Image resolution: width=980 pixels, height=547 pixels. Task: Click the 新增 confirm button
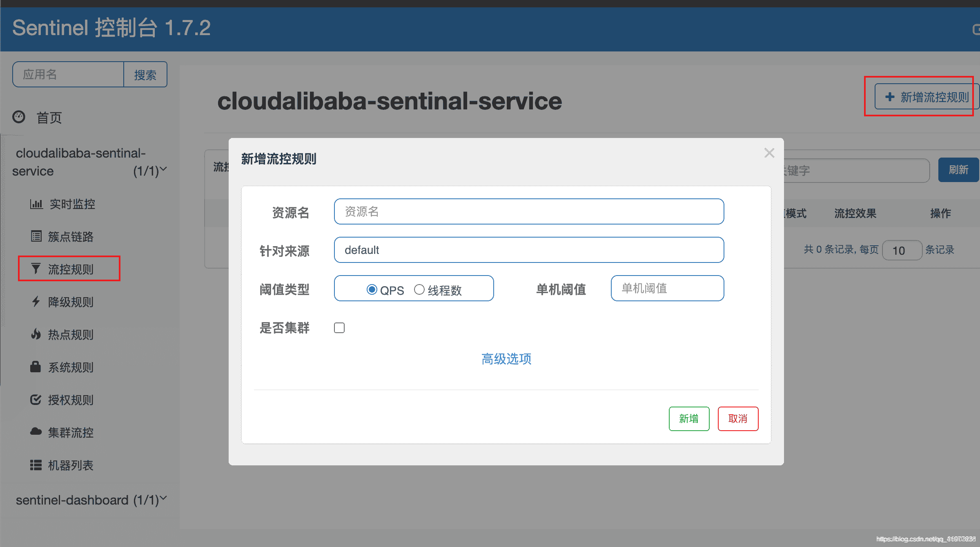[x=689, y=418]
